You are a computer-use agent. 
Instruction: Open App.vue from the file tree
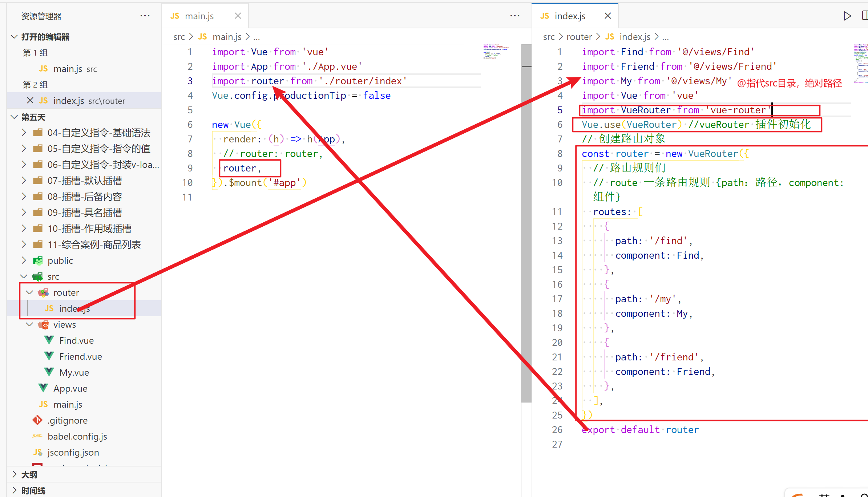click(70, 388)
